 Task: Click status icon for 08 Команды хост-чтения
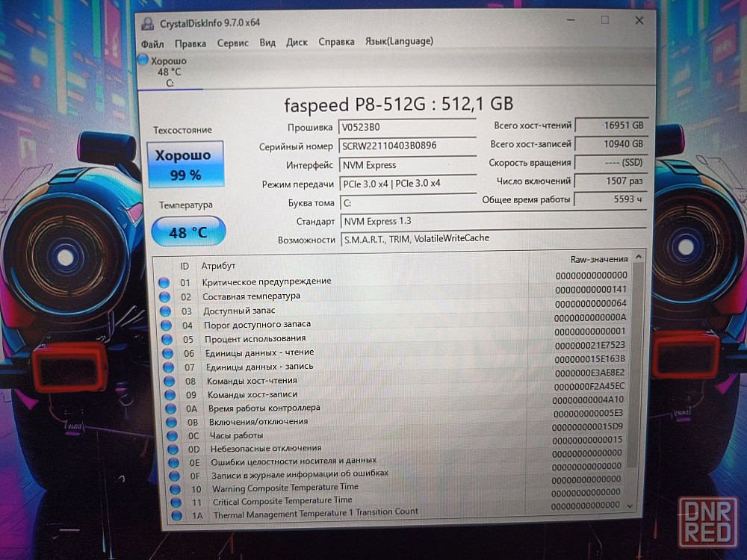click(x=169, y=381)
